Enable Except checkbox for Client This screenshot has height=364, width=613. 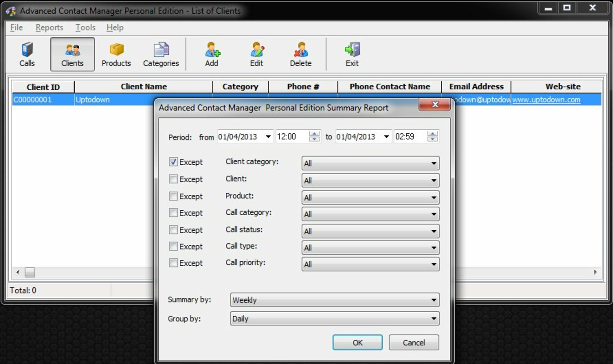pyautogui.click(x=173, y=179)
